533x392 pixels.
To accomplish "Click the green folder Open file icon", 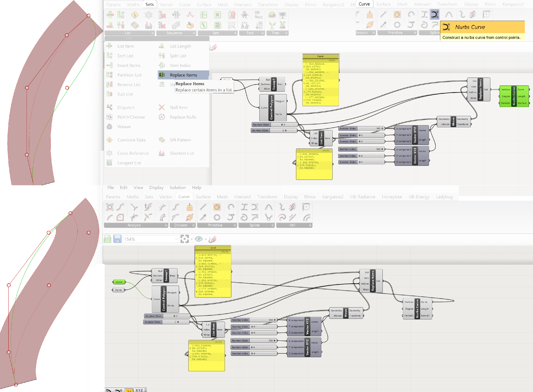I will tap(107, 239).
